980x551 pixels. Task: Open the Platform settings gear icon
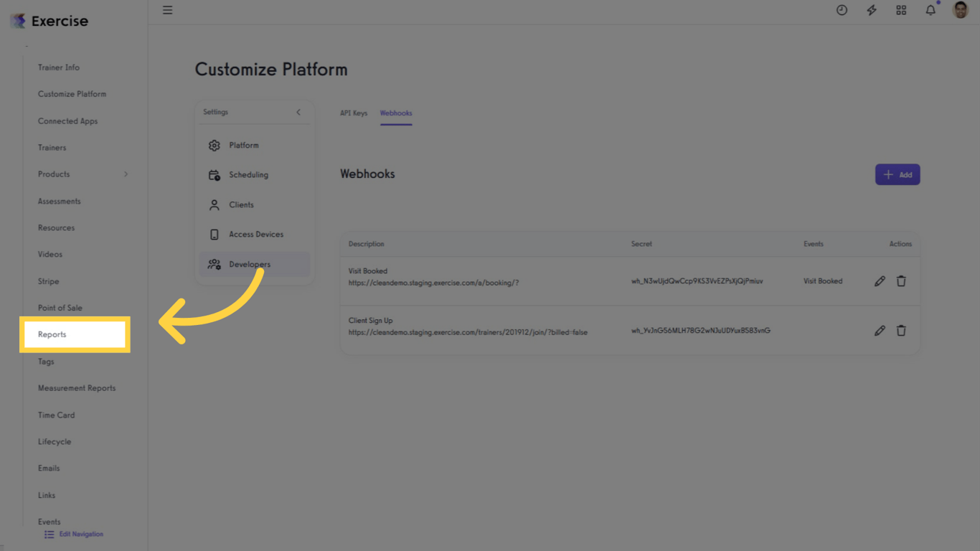pos(214,145)
